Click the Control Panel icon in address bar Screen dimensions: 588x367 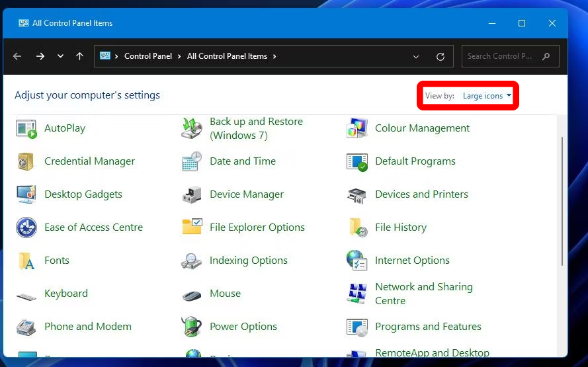coord(105,56)
